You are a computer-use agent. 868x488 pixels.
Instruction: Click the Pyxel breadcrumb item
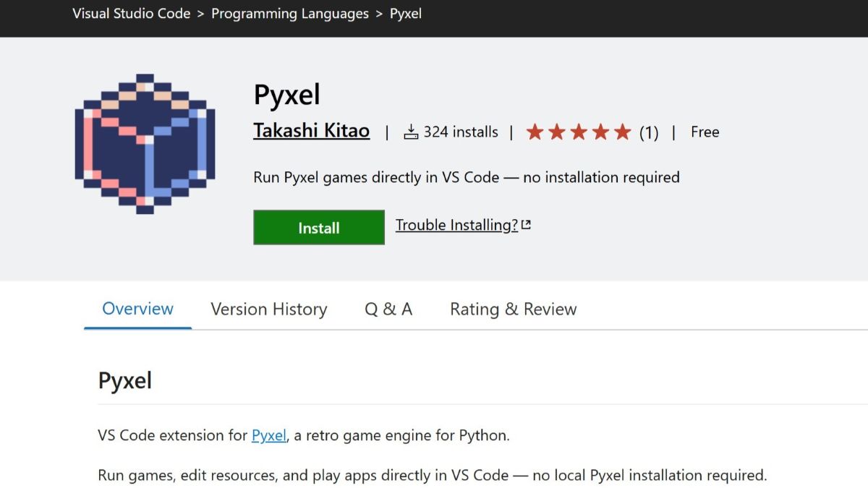[405, 14]
